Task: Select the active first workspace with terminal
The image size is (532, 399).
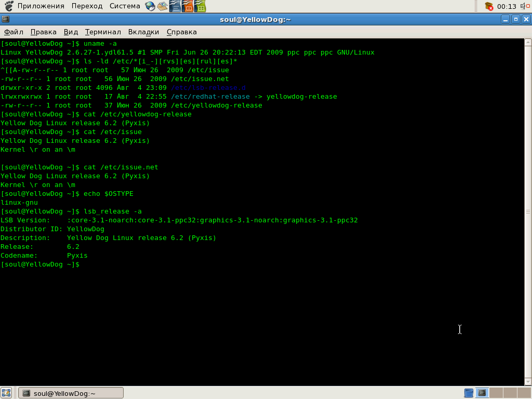Action: (x=482, y=393)
